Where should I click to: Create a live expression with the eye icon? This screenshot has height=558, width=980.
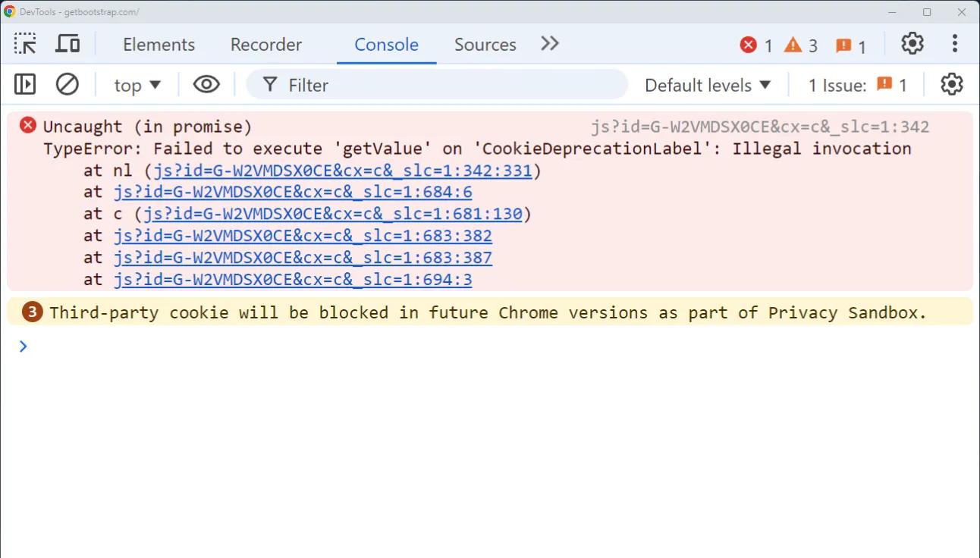(206, 84)
